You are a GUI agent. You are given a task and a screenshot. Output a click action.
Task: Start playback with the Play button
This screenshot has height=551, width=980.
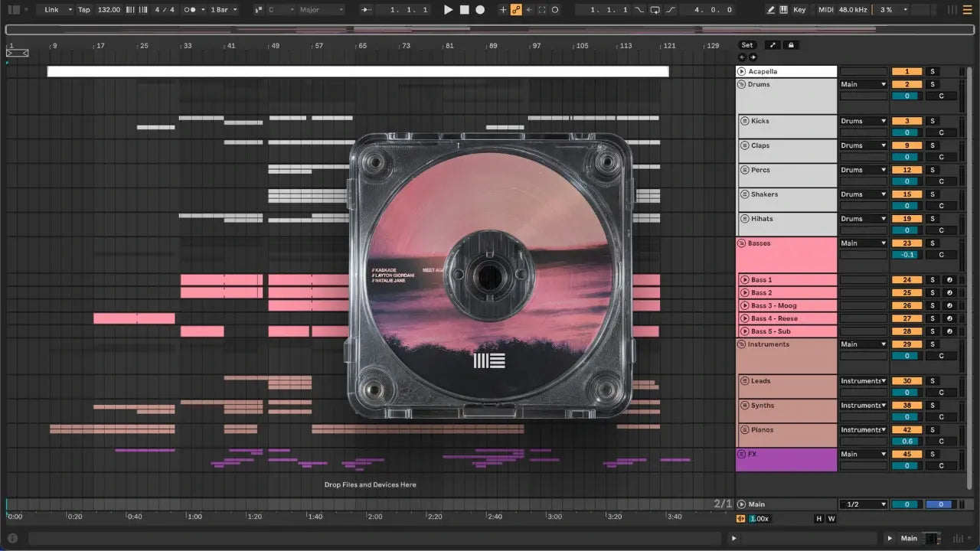pos(449,10)
